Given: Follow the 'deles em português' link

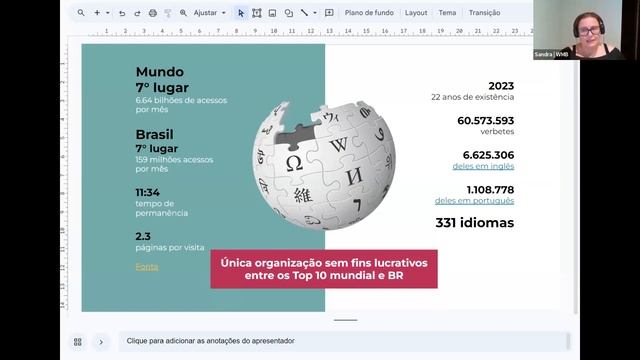Looking at the screenshot, I should pyautogui.click(x=474, y=201).
